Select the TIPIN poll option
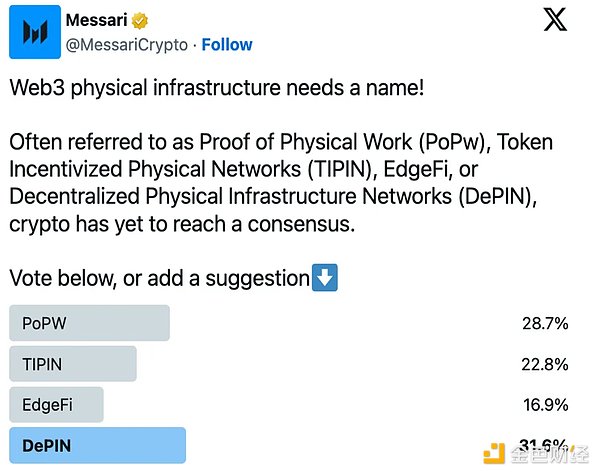600x475 pixels. (x=72, y=364)
